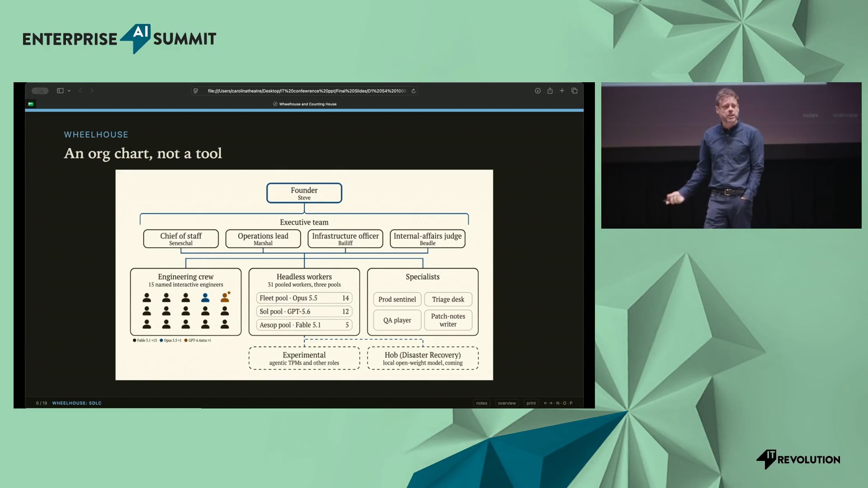Click the file URL address field

coord(304,91)
